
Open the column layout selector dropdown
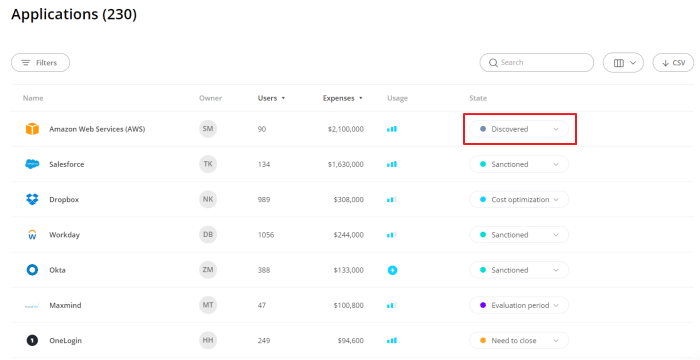(x=623, y=63)
